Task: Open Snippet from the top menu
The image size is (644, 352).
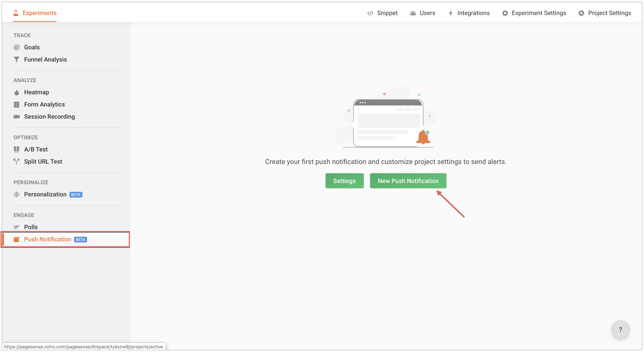Action: tap(382, 13)
